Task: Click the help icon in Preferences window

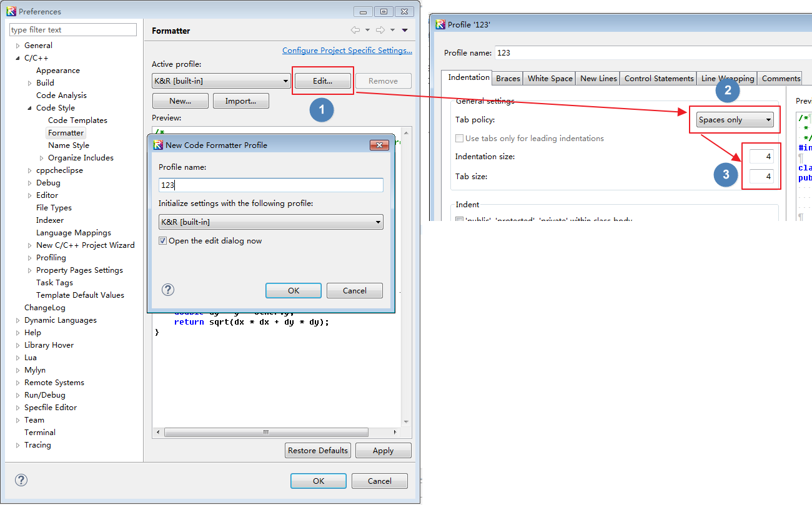Action: [x=21, y=480]
